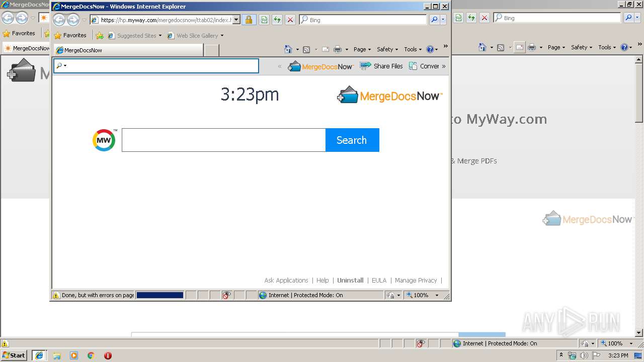The image size is (644, 362).
Task: Click the Opera icon in taskbar
Action: tap(108, 355)
